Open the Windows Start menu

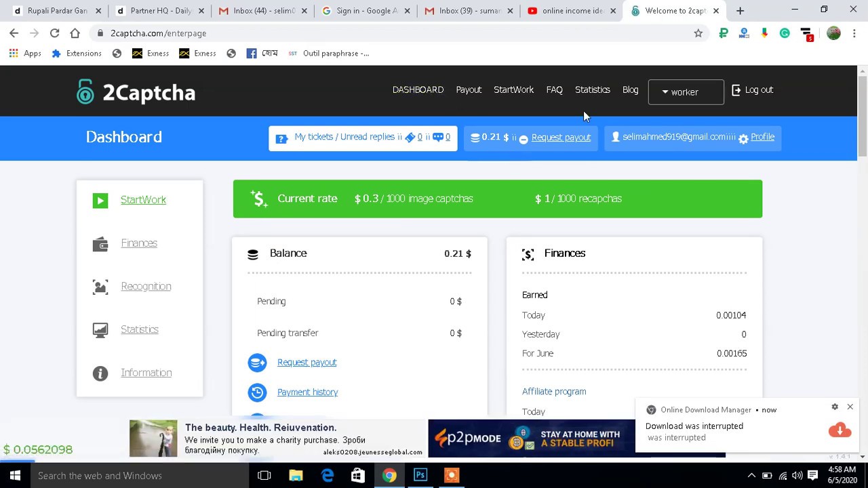click(x=15, y=475)
